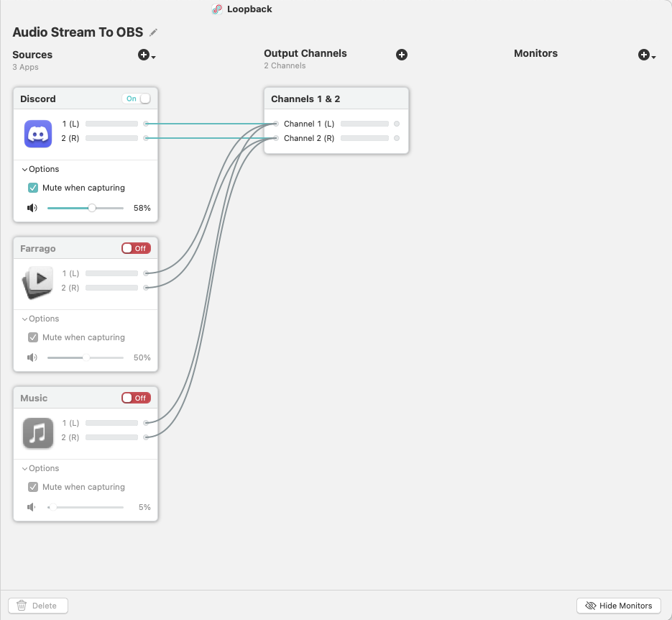Click the Hide Monitors button
The image size is (672, 620).
[x=618, y=606]
